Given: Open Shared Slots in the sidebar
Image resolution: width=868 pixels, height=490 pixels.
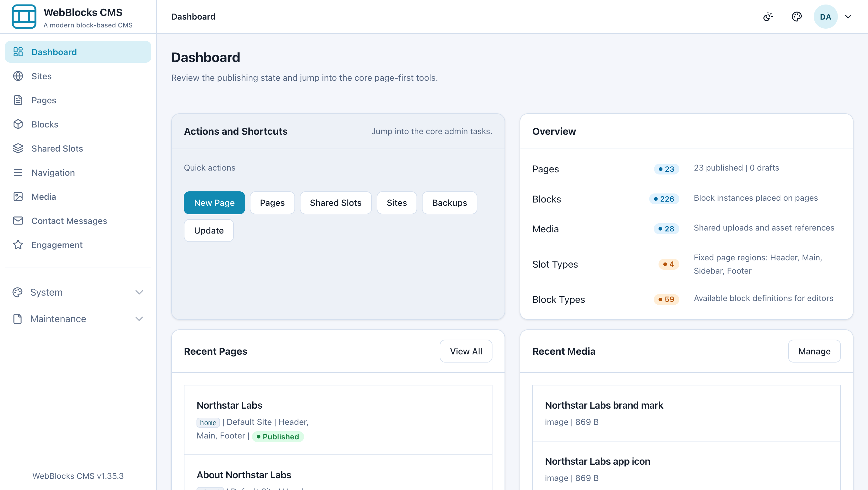Looking at the screenshot, I should (x=78, y=148).
